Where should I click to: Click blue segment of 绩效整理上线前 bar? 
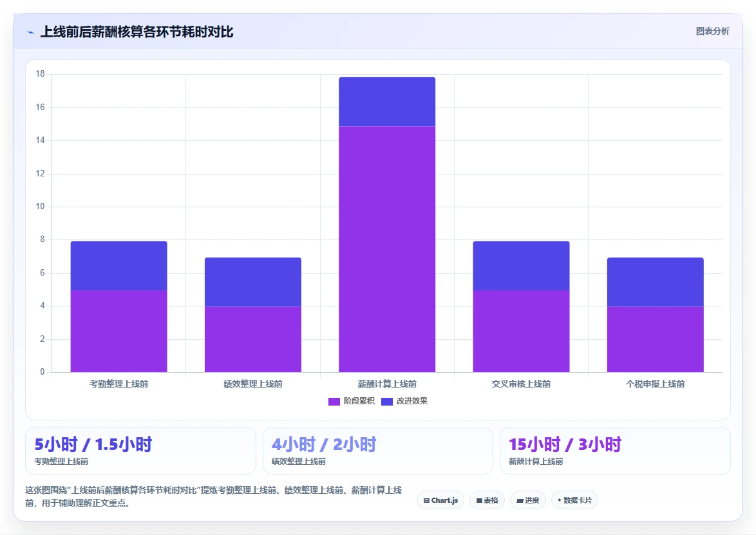tap(252, 282)
